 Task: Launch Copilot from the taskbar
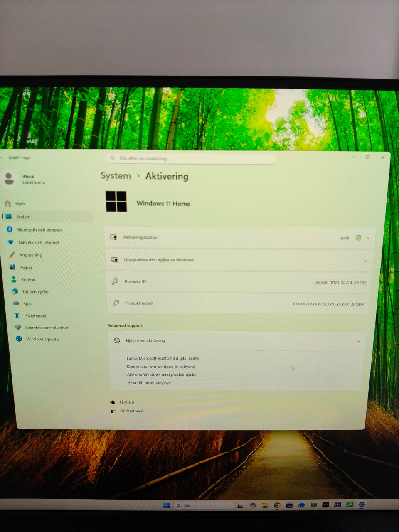253,505
